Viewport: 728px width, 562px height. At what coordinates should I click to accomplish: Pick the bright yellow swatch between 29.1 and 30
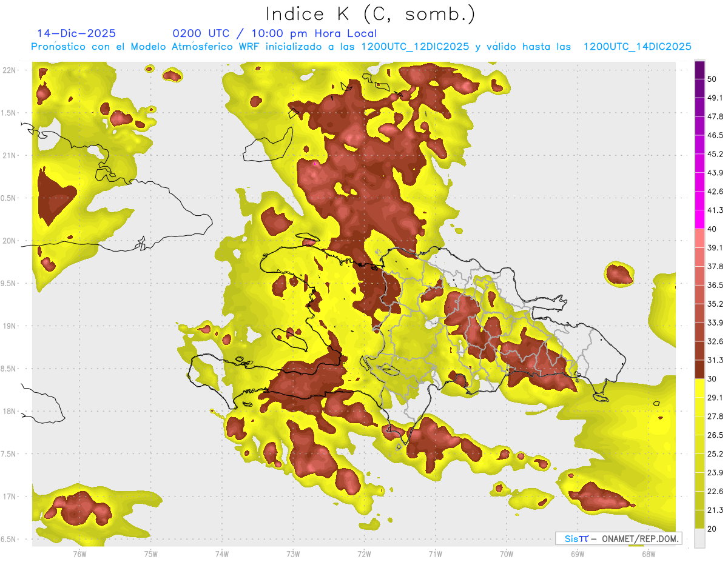click(x=700, y=388)
